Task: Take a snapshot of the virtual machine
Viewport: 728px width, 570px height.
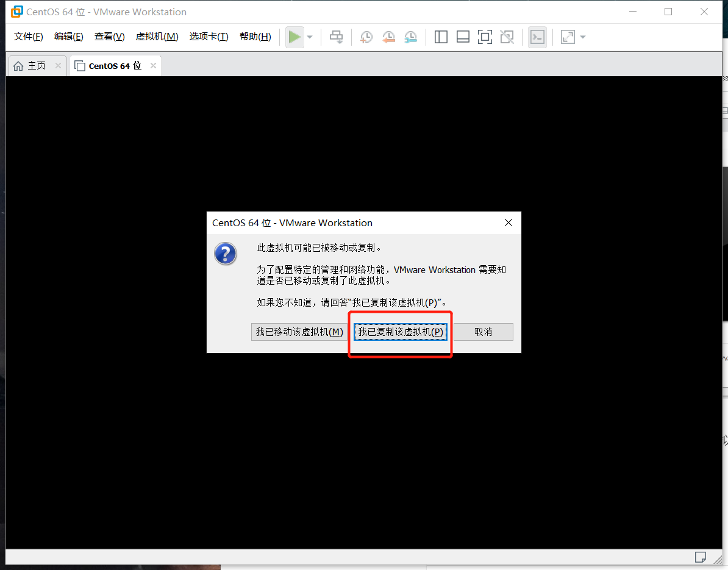Action: (x=366, y=37)
